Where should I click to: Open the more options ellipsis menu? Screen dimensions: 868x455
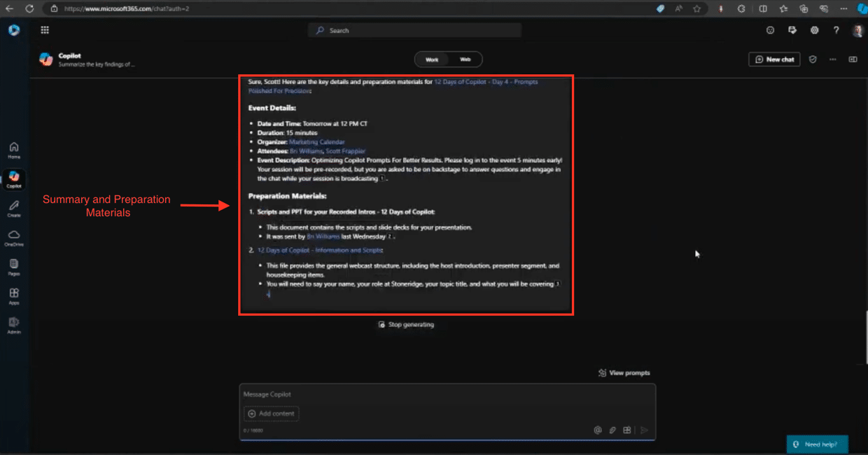pos(832,59)
